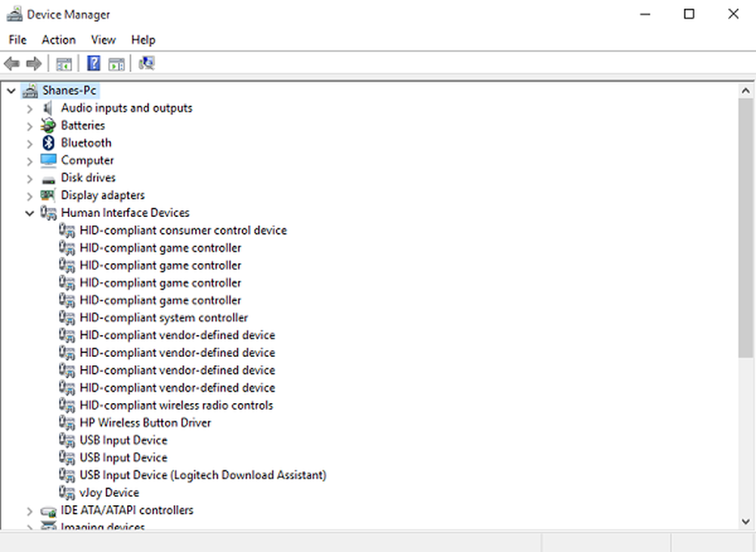Click icon next to vJoy Device
The width and height of the screenshot is (756, 552).
[67, 492]
